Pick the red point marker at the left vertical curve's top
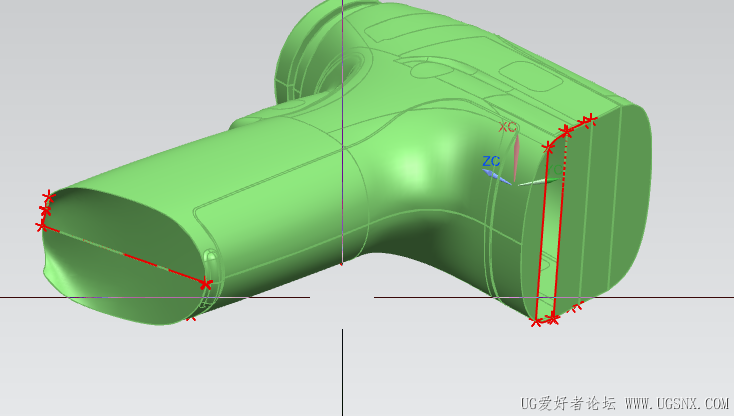The image size is (734, 416). point(548,148)
